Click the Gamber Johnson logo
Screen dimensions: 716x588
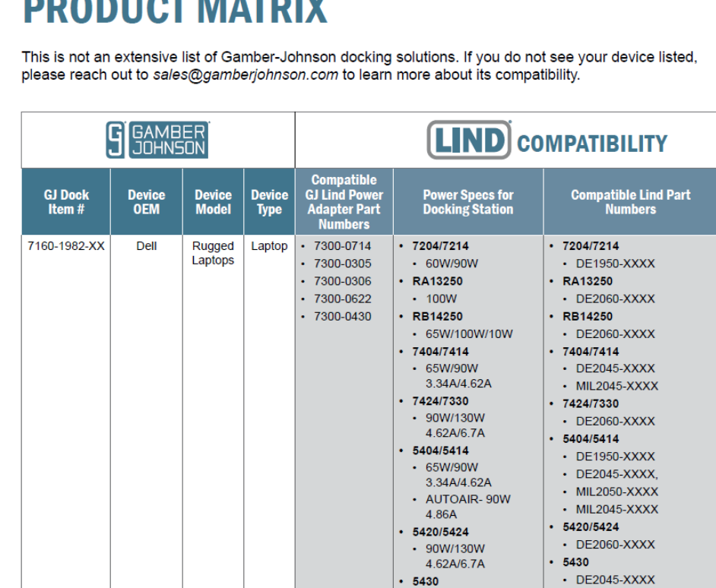coord(157,140)
